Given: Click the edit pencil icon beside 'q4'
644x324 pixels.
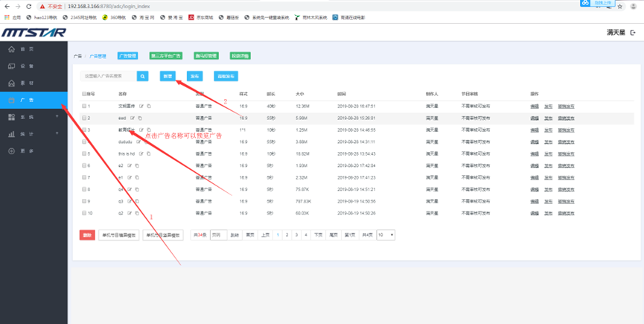Looking at the screenshot, I should [x=130, y=189].
